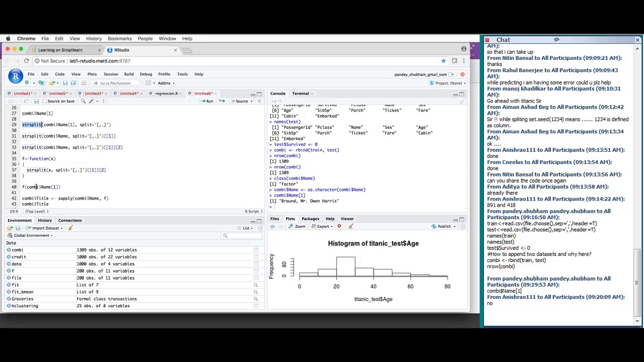Screen dimensions: 644x362
Task: Bookmark page with the Chrome star icon
Action: [443, 61]
